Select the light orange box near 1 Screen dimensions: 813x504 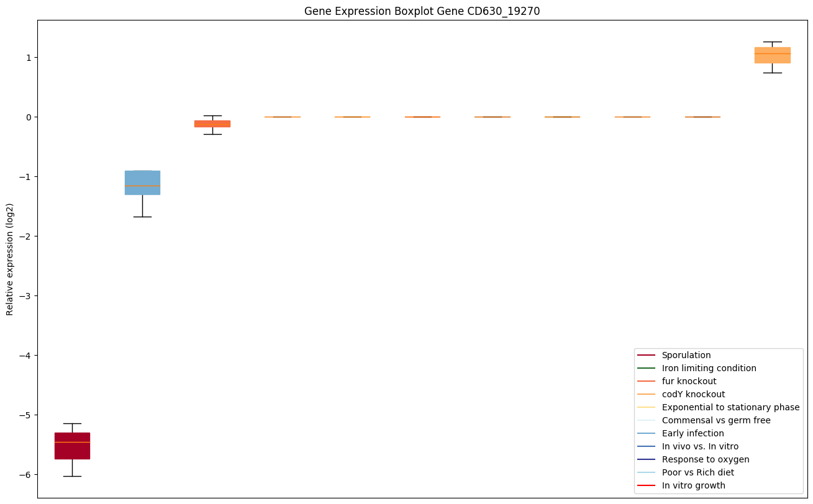tap(772, 55)
